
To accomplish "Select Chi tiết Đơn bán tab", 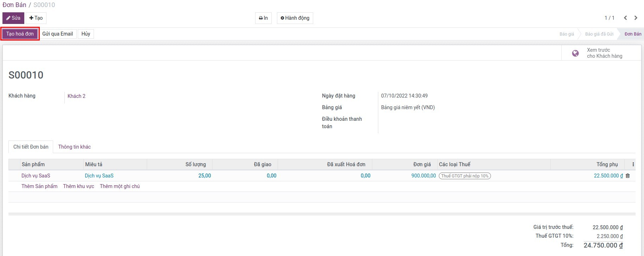I will tap(31, 147).
